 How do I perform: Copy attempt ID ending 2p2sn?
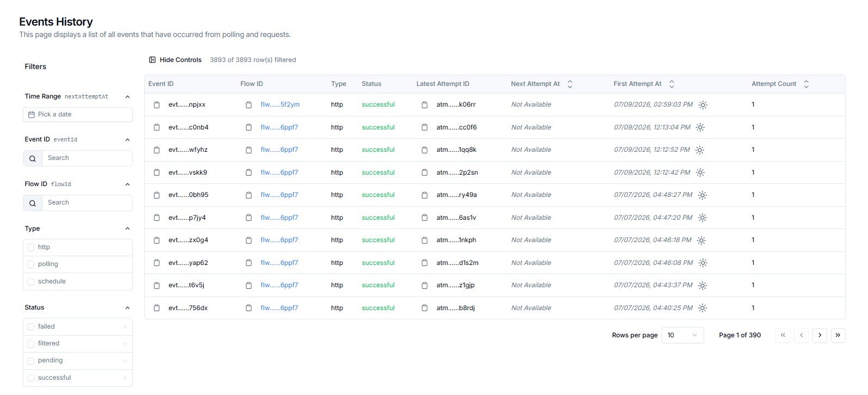425,172
